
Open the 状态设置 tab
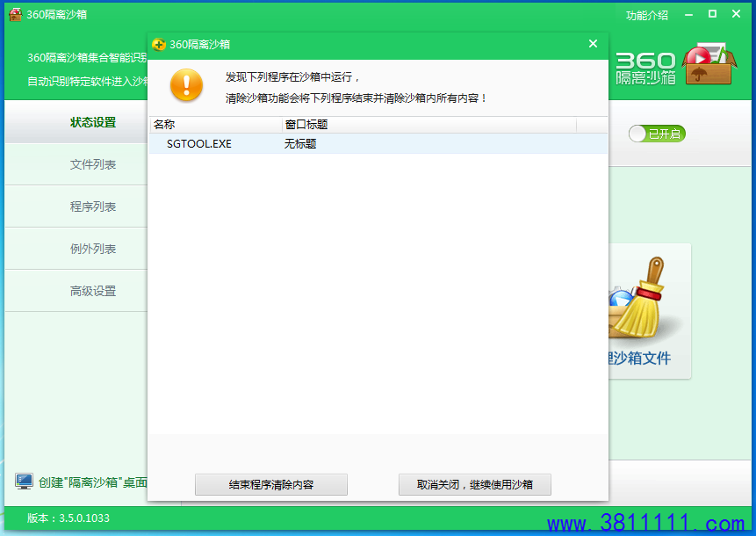(76, 122)
